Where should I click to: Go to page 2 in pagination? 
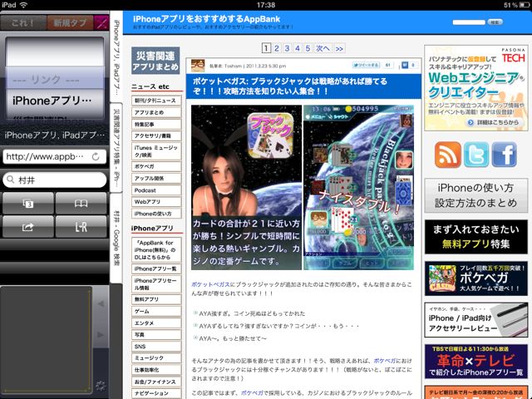click(277, 48)
